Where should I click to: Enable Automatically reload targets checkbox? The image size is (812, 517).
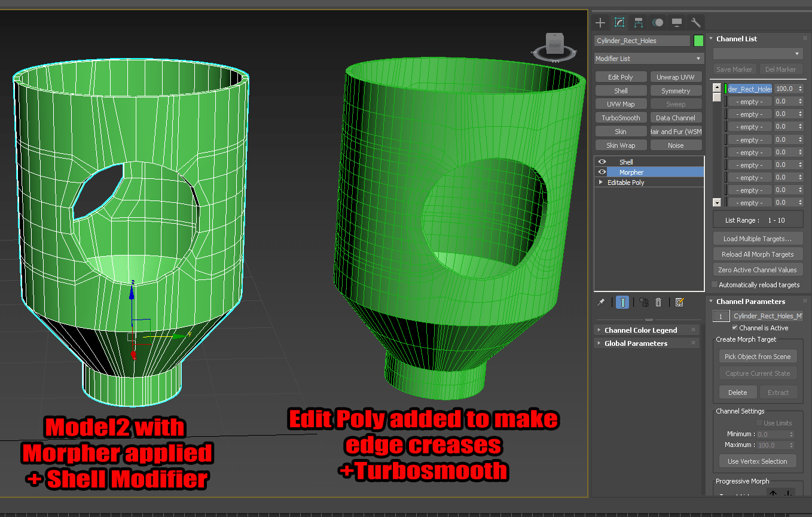click(715, 285)
